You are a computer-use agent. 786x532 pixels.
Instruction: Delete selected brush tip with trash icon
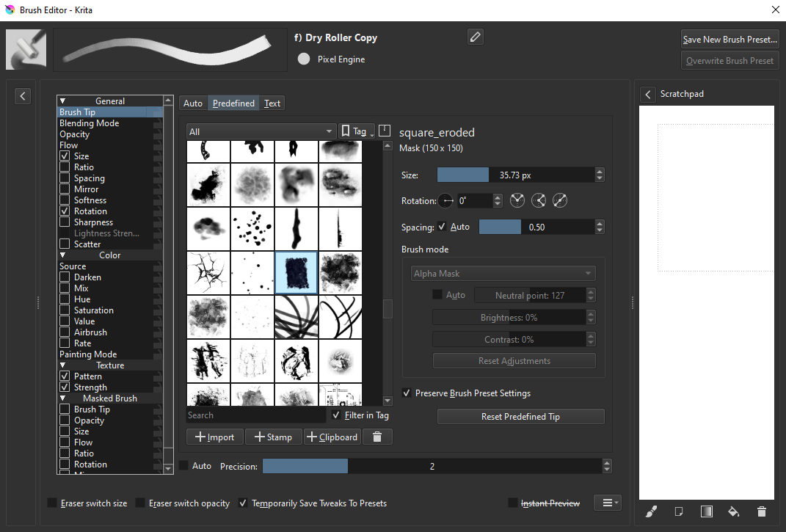pos(377,437)
